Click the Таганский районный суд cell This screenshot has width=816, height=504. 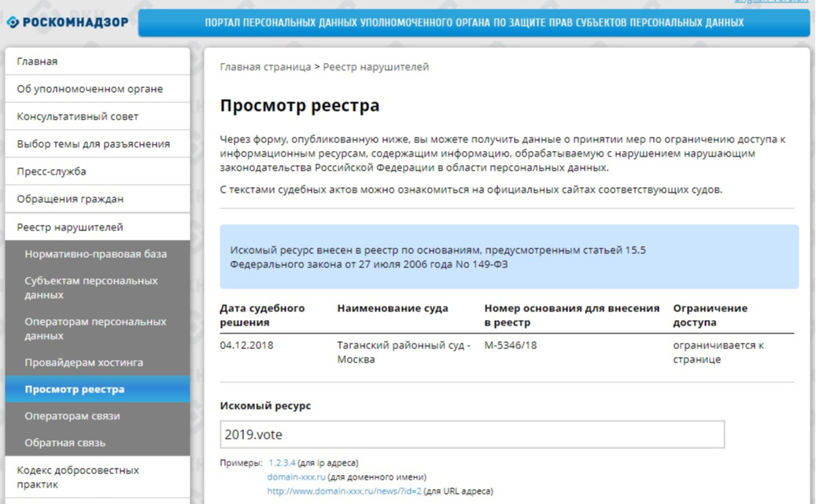(x=404, y=352)
